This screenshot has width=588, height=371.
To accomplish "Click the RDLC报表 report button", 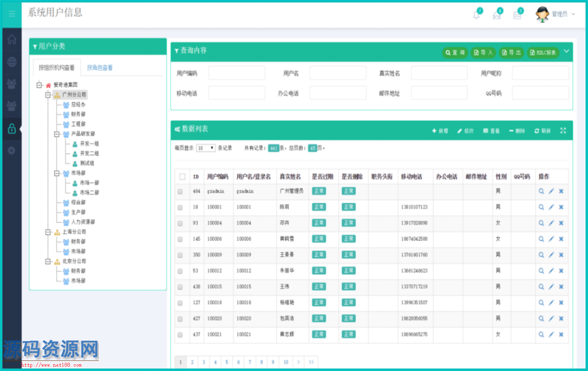I will [543, 53].
